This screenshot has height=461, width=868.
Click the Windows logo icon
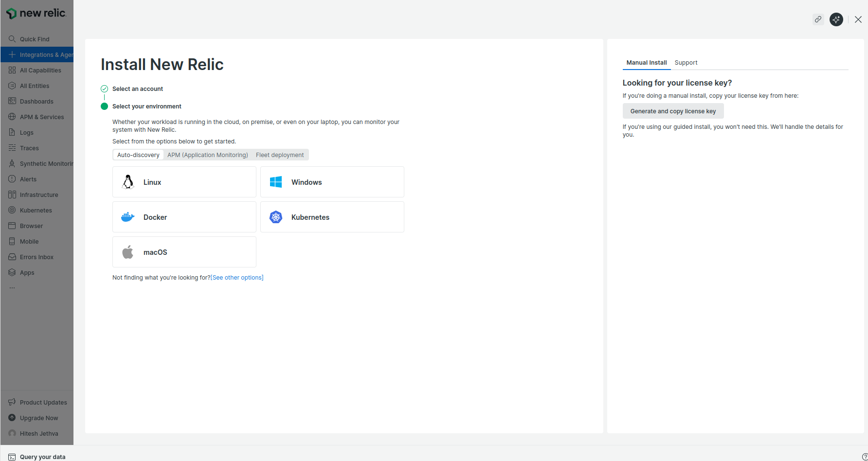pos(276,182)
